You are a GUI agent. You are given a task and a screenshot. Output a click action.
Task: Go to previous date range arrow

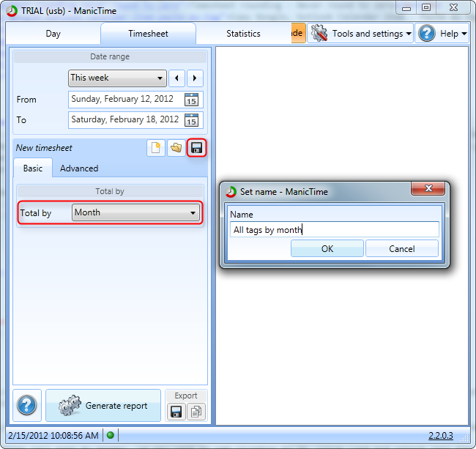click(x=176, y=78)
